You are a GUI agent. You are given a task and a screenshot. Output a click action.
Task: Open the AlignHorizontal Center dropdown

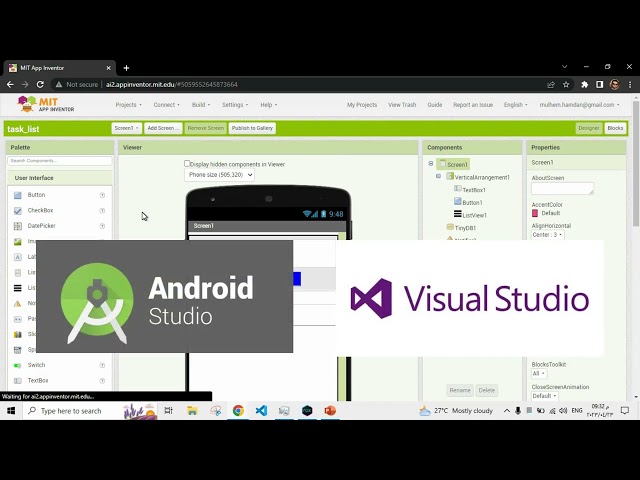point(547,235)
